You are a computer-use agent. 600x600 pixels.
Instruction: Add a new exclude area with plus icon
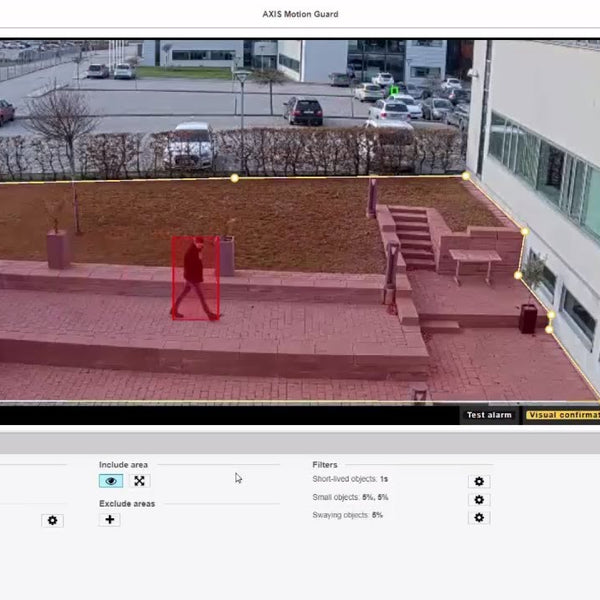(x=110, y=519)
